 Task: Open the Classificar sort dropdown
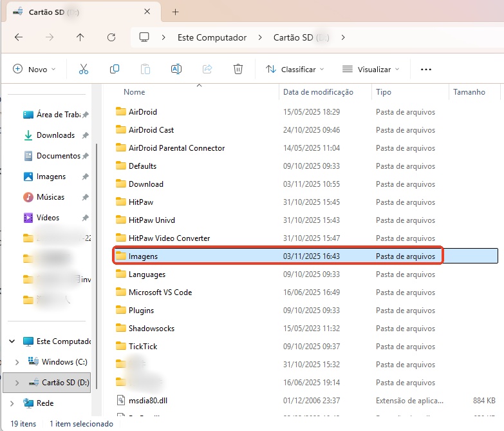pyautogui.click(x=295, y=69)
